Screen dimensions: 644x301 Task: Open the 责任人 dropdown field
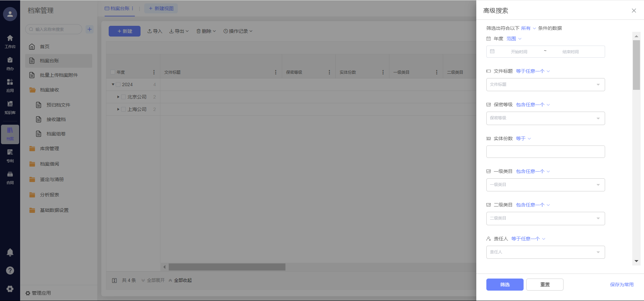tap(545, 252)
